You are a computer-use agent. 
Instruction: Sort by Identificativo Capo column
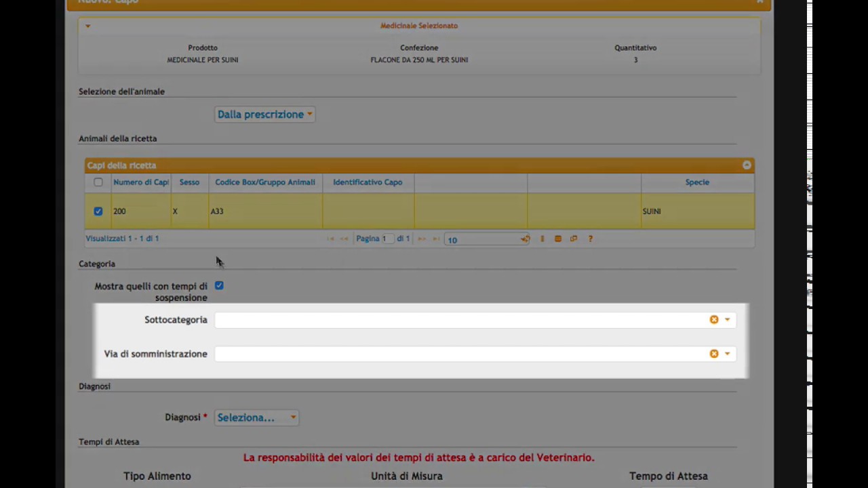click(x=368, y=182)
